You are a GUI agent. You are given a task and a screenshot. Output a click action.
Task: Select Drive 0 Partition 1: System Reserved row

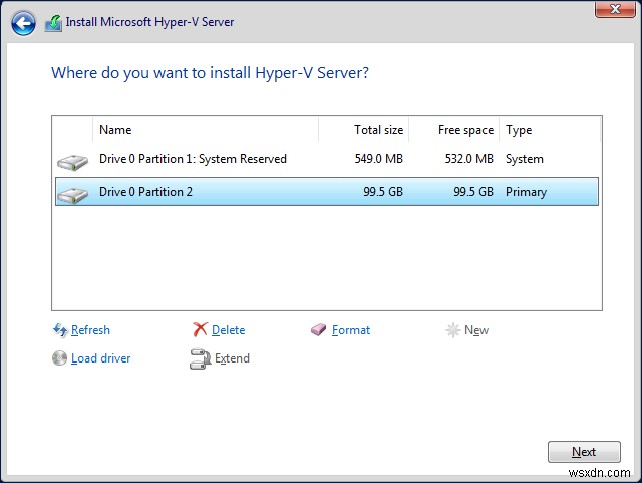(192, 159)
